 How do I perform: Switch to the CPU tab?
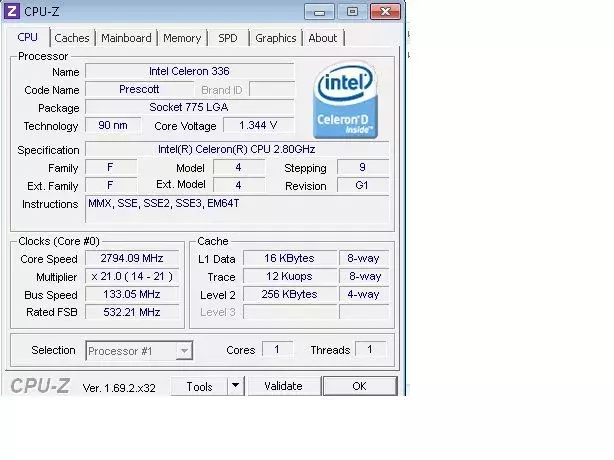click(27, 37)
